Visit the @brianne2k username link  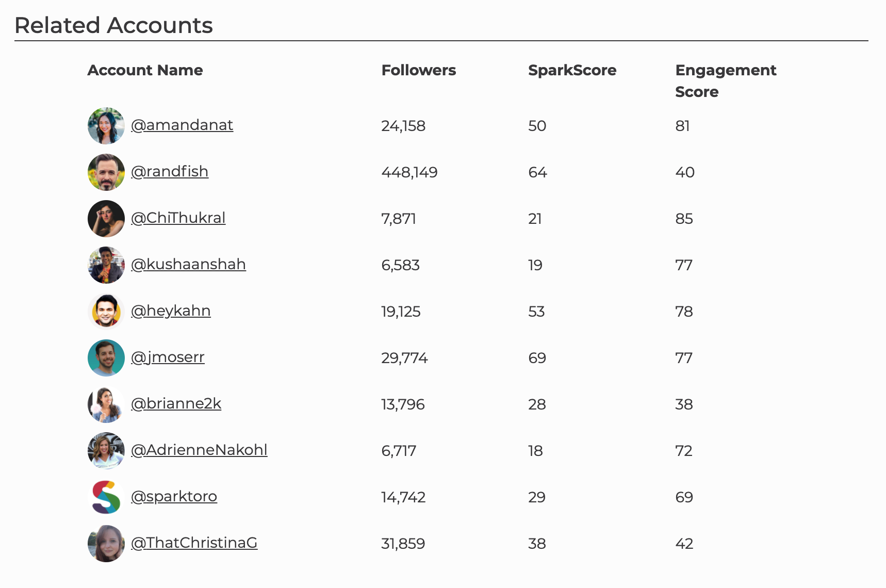point(176,404)
